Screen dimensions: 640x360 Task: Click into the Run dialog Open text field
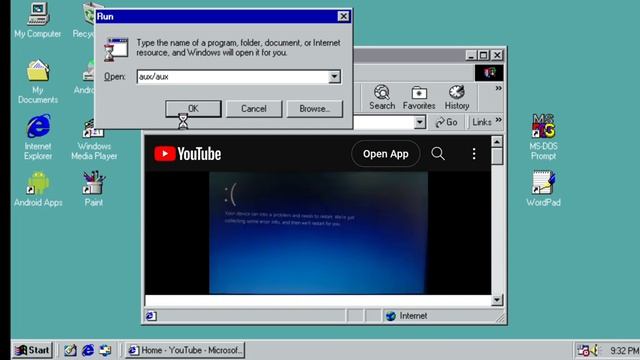tap(233, 76)
